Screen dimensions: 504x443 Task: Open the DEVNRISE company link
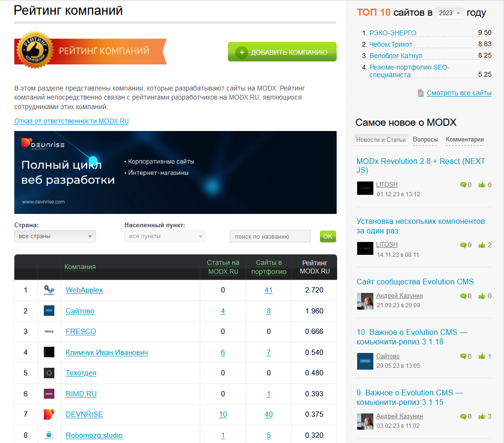tap(84, 414)
